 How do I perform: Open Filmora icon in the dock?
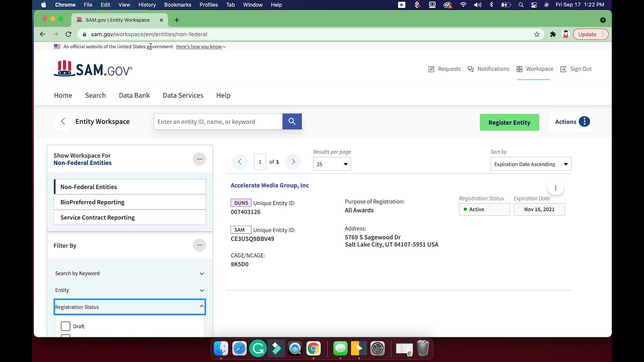point(276,348)
